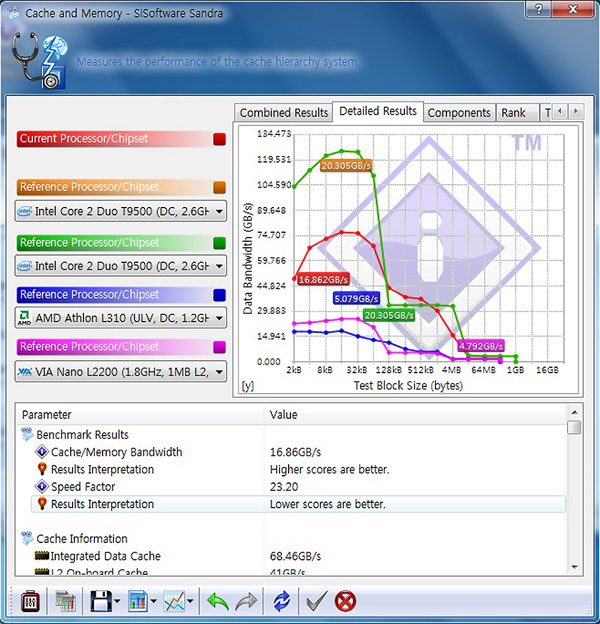Image resolution: width=600 pixels, height=624 pixels.
Task: Cancel with the red X icon
Action: 345,601
